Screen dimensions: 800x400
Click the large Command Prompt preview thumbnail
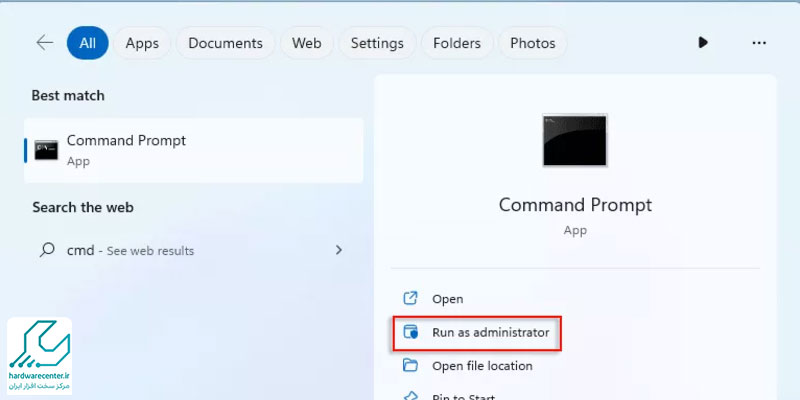point(575,140)
